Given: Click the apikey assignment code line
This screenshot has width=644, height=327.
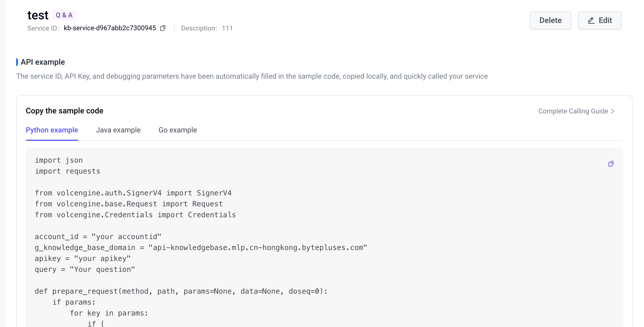Looking at the screenshot, I should click(83, 258).
